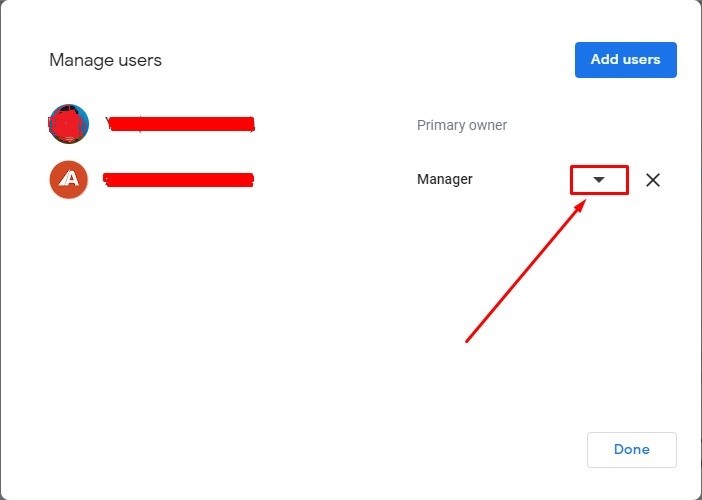Select the redacted manager user name
Viewport: 702px width, 500px height.
click(178, 180)
